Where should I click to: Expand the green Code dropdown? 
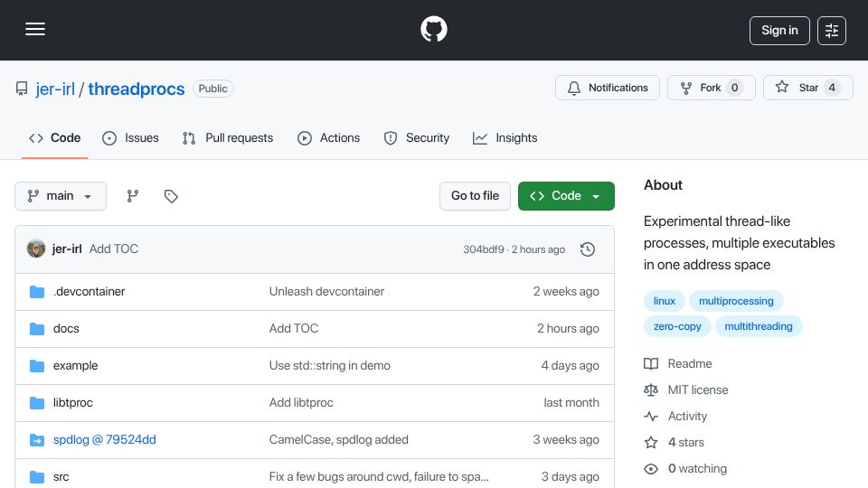point(566,196)
